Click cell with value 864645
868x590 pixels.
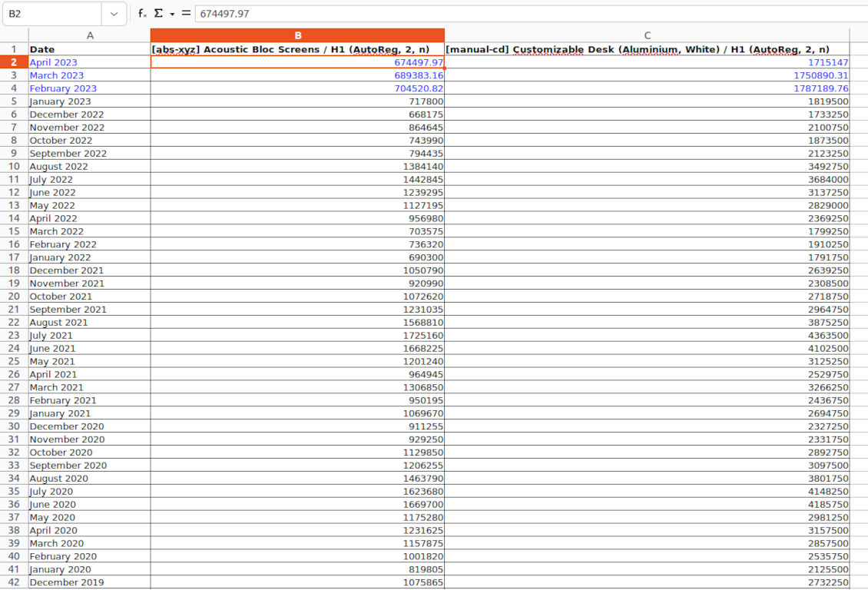298,128
